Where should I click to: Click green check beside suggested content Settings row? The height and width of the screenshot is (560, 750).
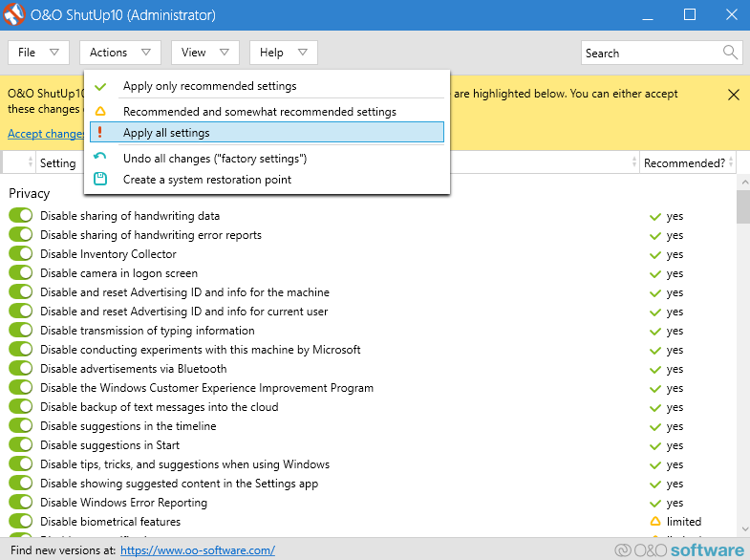click(655, 485)
